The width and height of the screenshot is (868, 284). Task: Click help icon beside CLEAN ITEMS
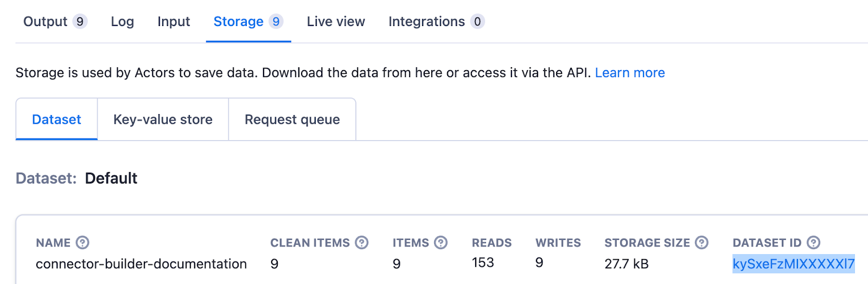click(362, 243)
